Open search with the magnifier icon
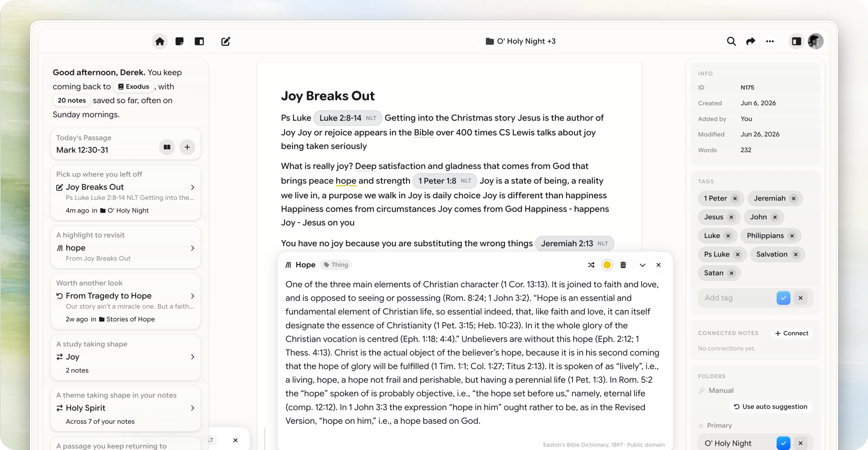868x450 pixels. pos(731,41)
